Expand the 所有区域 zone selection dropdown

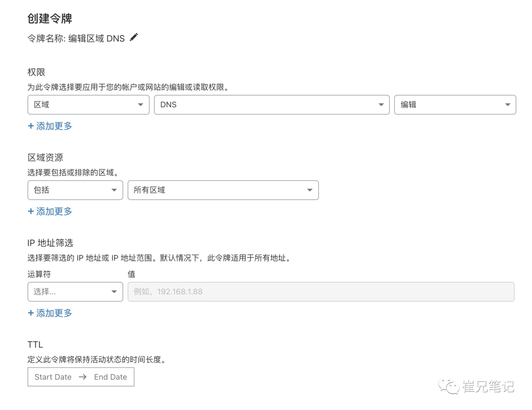[223, 190]
